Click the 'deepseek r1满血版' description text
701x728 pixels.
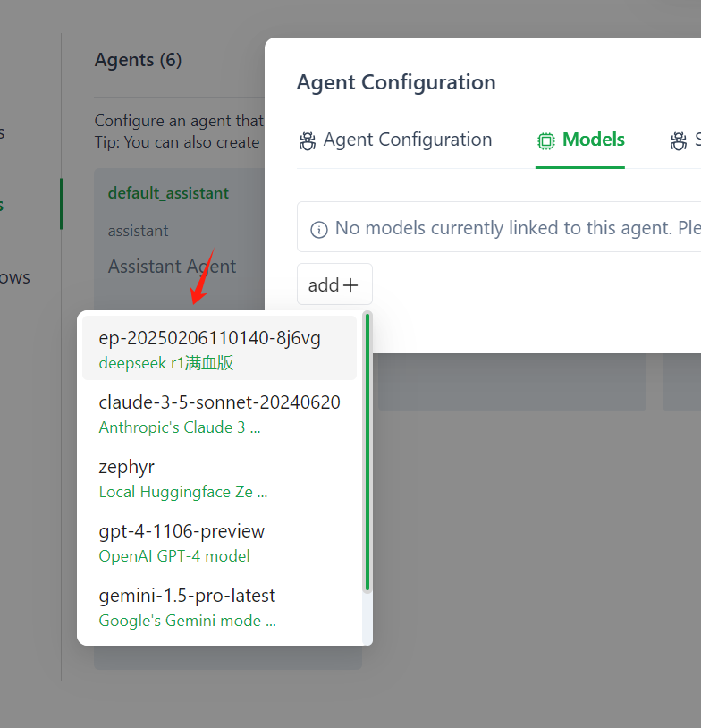pos(166,363)
